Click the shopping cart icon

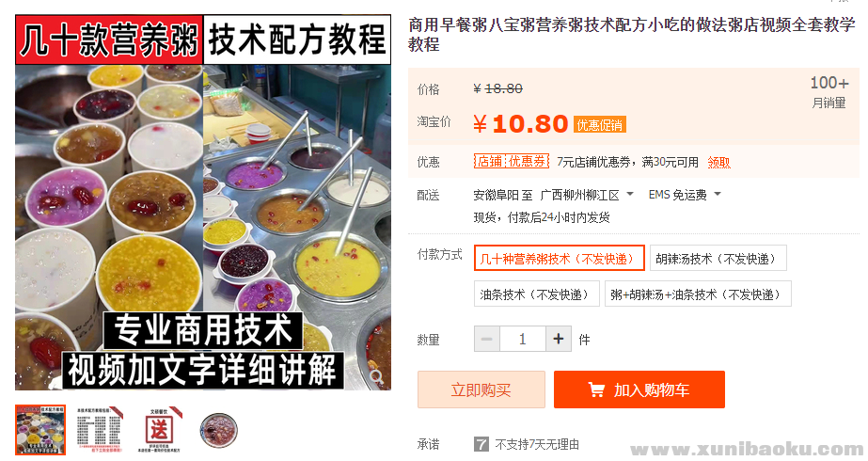tap(596, 389)
